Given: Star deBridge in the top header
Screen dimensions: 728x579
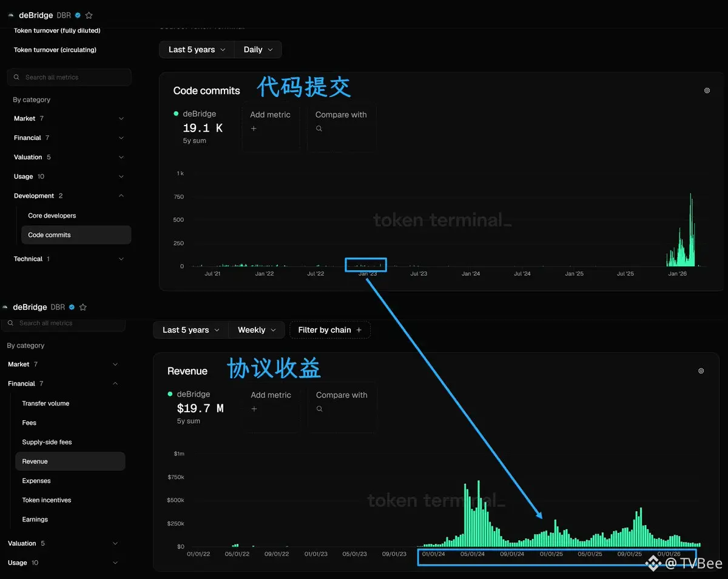Looking at the screenshot, I should pos(89,15).
